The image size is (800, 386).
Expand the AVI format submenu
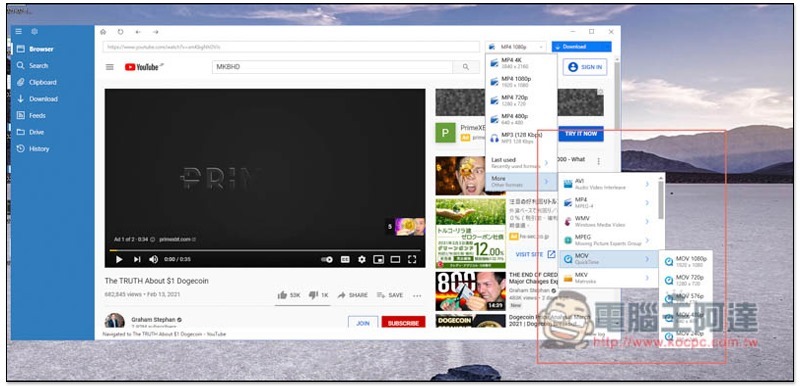point(608,184)
